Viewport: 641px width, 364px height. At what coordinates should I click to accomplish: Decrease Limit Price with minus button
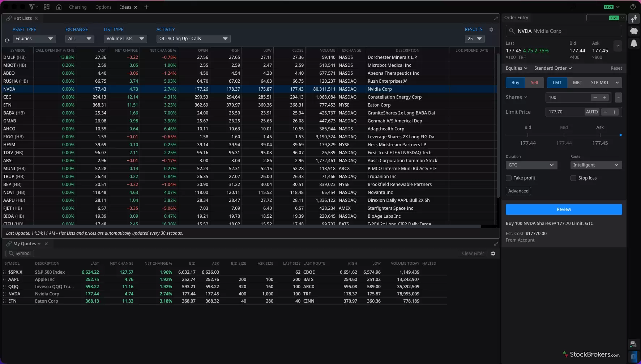pyautogui.click(x=606, y=112)
